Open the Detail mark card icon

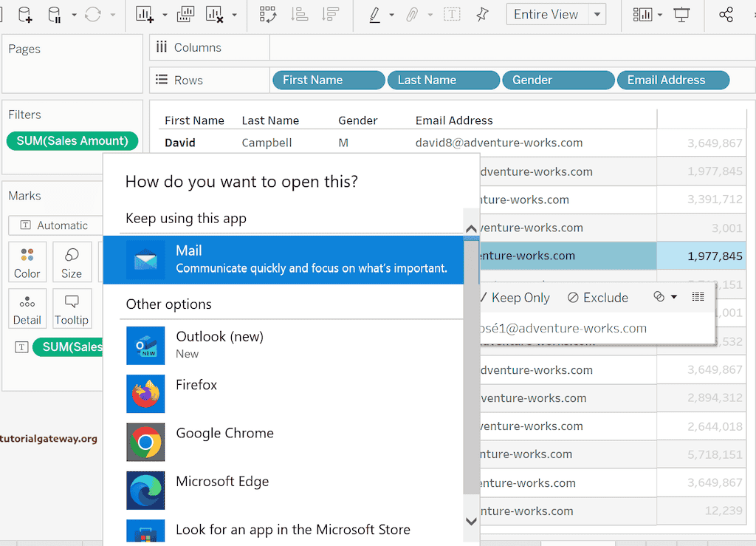[x=27, y=308]
